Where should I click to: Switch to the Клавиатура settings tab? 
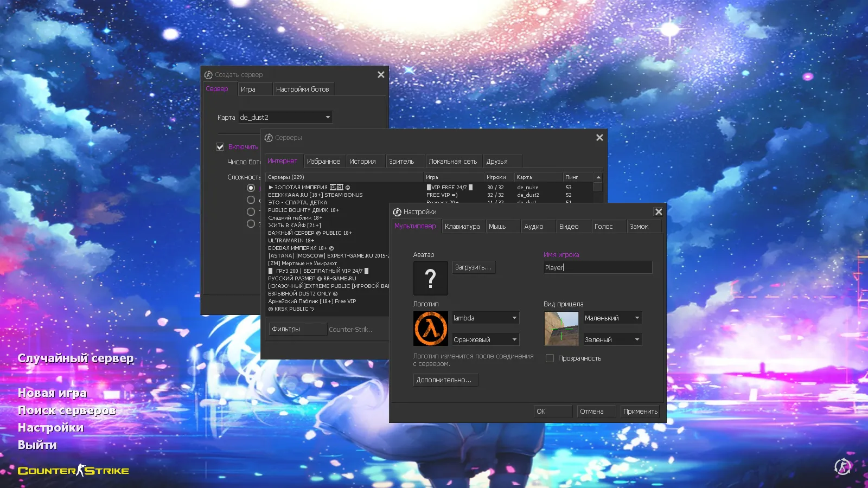(462, 227)
